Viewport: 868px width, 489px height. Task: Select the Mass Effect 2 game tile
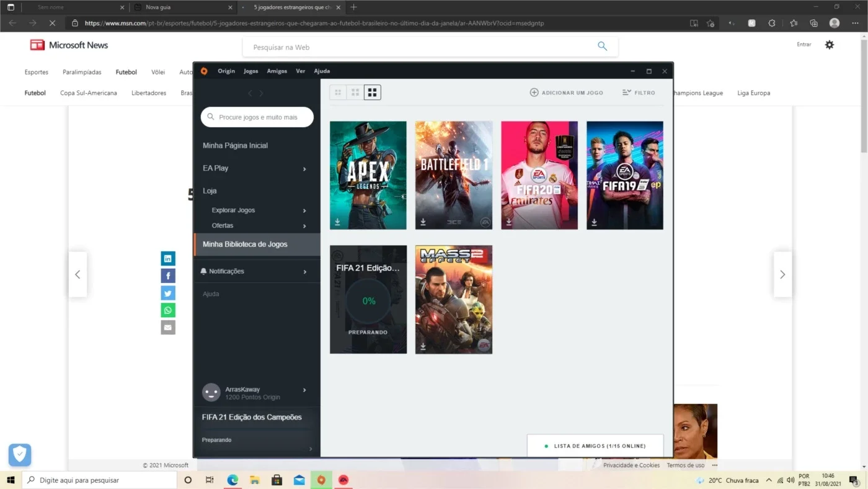[454, 299]
